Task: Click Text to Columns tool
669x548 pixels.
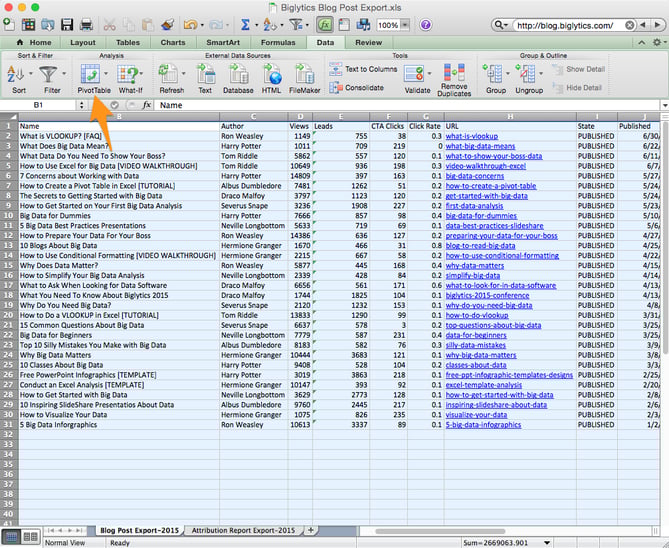Action: click(x=363, y=69)
